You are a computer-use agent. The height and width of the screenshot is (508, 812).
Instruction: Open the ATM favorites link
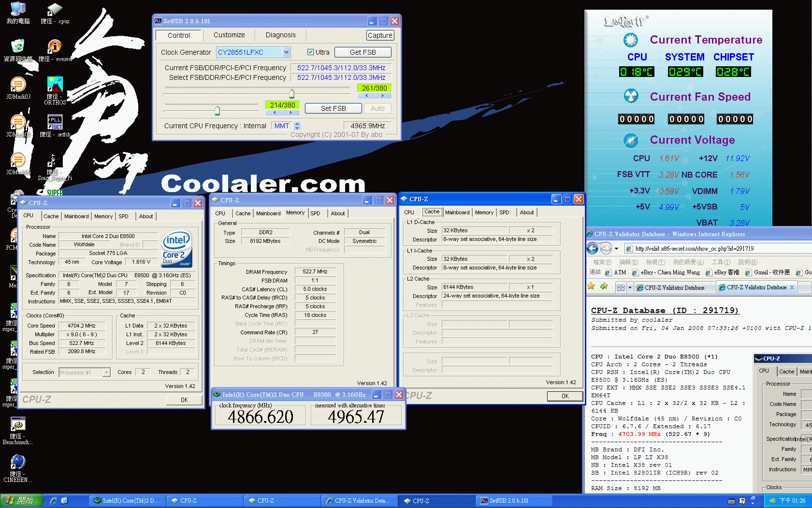(615, 272)
